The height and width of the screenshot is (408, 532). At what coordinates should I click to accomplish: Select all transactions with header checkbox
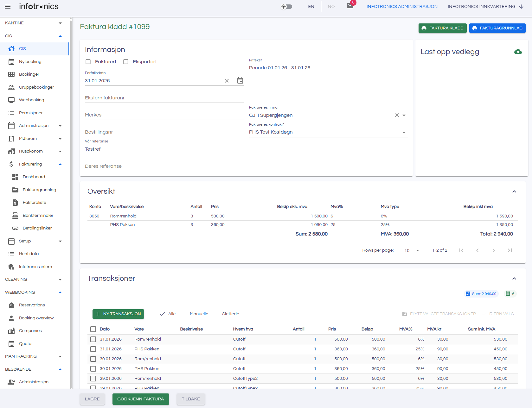93,329
